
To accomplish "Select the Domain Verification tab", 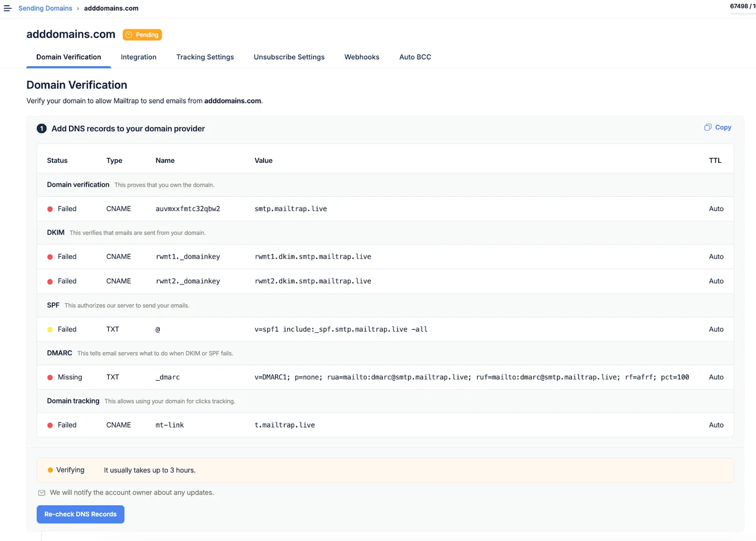I will click(69, 57).
